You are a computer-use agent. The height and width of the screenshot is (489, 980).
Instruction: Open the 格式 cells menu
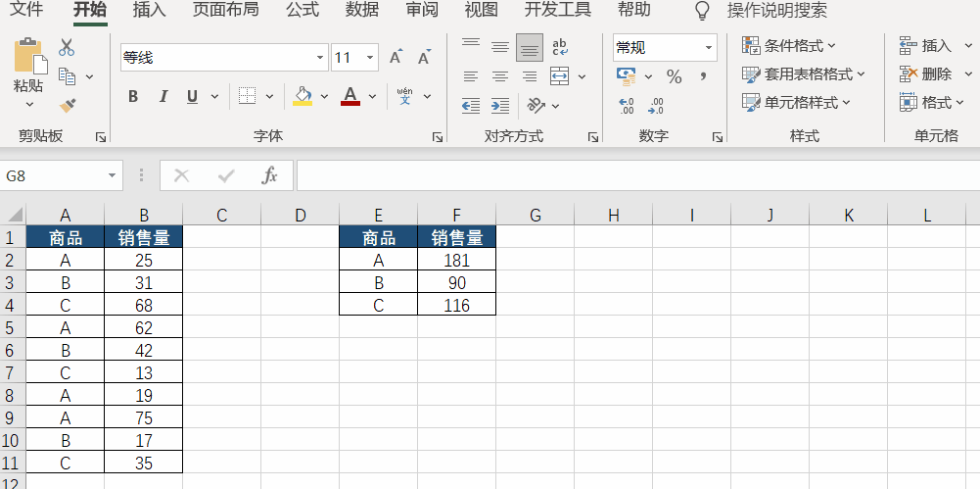tap(932, 102)
